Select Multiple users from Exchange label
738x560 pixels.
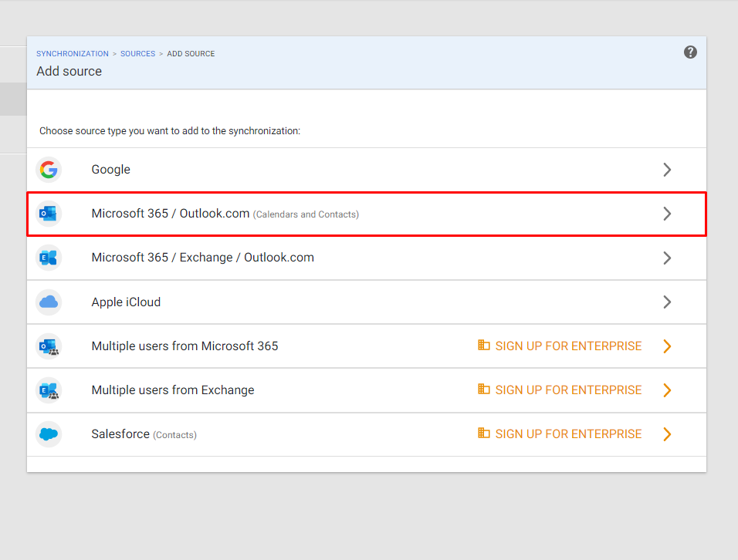point(173,390)
